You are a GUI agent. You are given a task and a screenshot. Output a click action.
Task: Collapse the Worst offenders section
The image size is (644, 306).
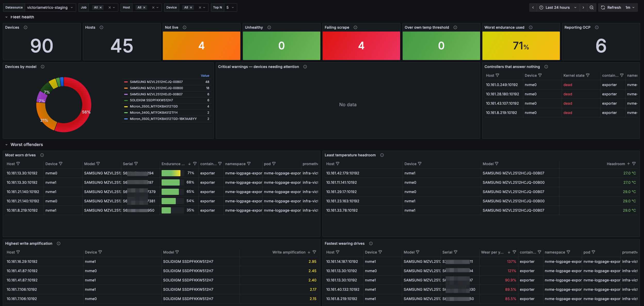point(6,145)
